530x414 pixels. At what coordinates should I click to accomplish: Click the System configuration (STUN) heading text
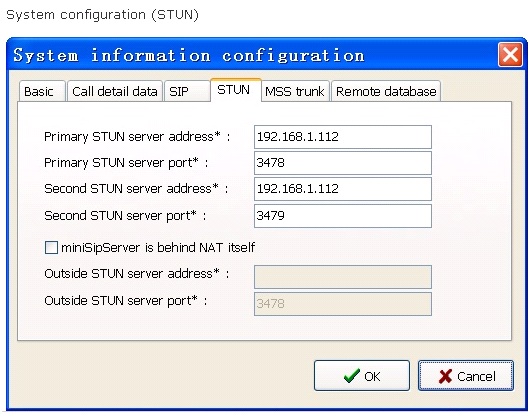click(x=103, y=15)
